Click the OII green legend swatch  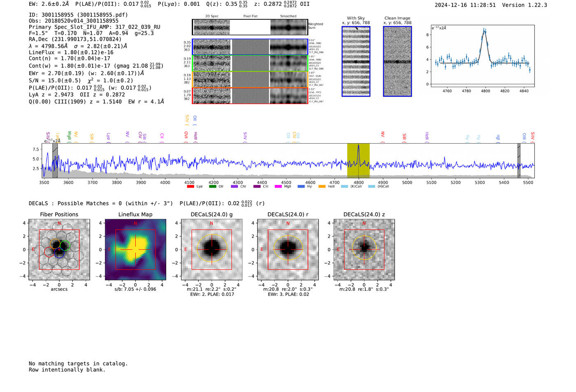(213, 186)
